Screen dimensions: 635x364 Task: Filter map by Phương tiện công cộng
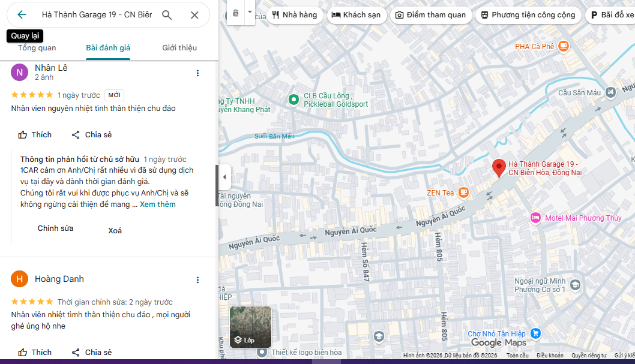point(528,15)
